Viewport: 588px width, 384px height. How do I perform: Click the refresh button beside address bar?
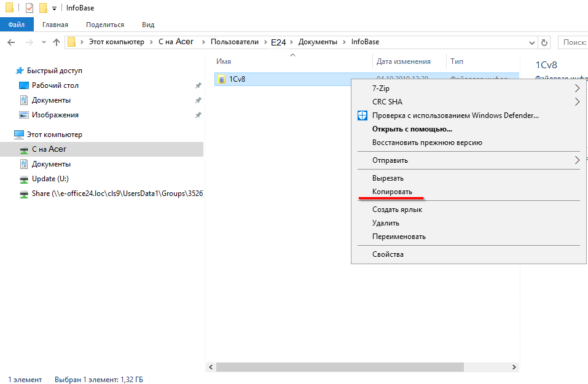click(x=544, y=42)
